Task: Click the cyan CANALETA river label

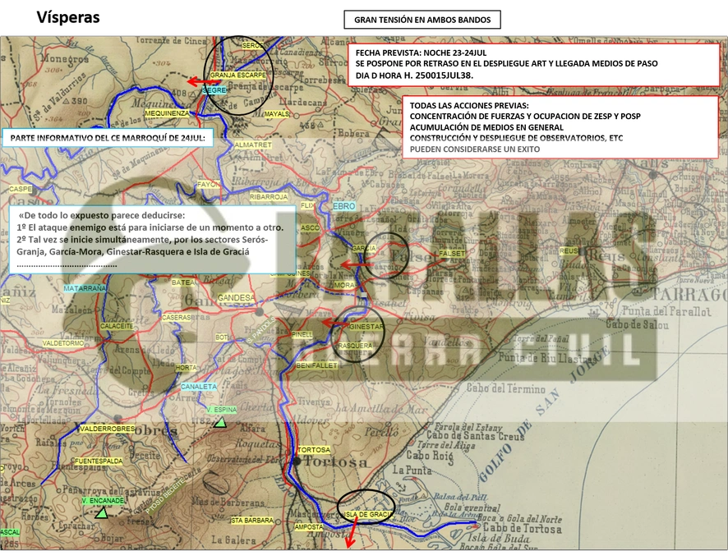Action: click(199, 387)
